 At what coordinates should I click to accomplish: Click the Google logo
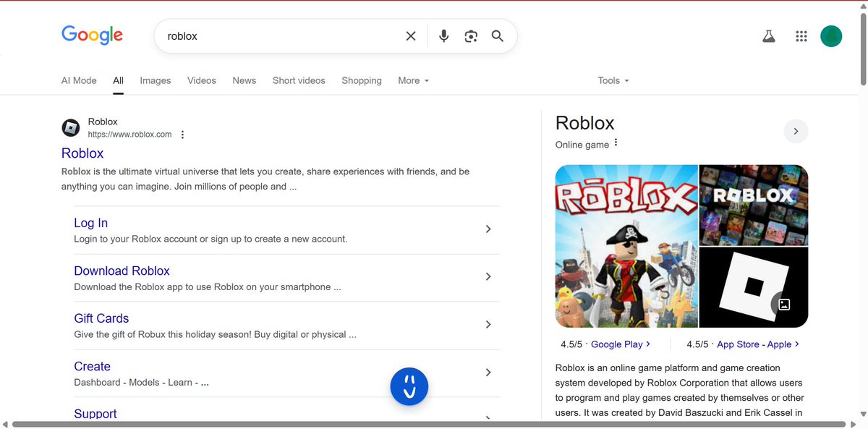click(92, 35)
